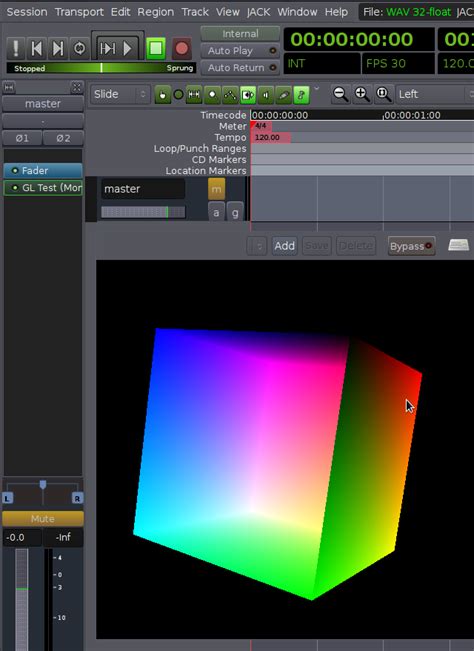Toggle the master track m mute button
Image resolution: width=474 pixels, height=651 pixels.
tap(216, 189)
